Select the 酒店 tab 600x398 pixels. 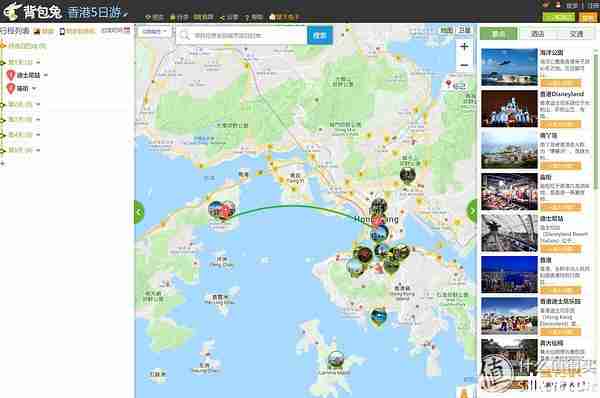click(537, 34)
